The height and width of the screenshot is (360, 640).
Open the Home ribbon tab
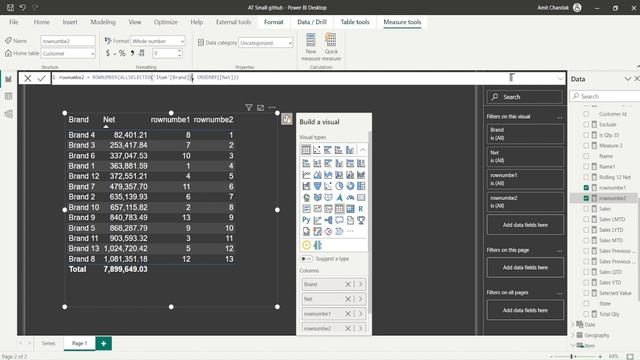(x=42, y=22)
